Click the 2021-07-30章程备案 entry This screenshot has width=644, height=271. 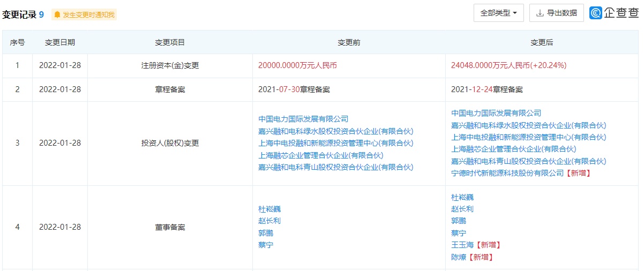pyautogui.click(x=294, y=89)
